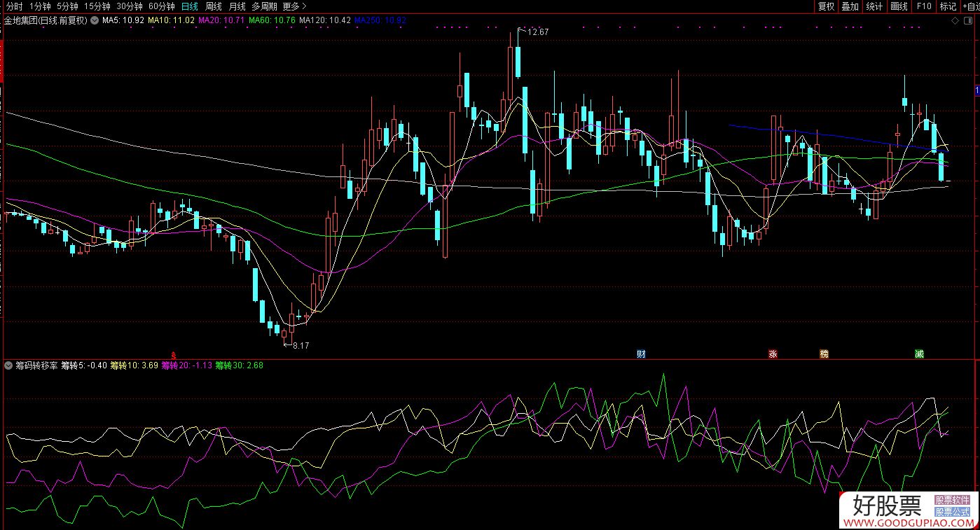Click the 标记 mark button

(x=948, y=6)
